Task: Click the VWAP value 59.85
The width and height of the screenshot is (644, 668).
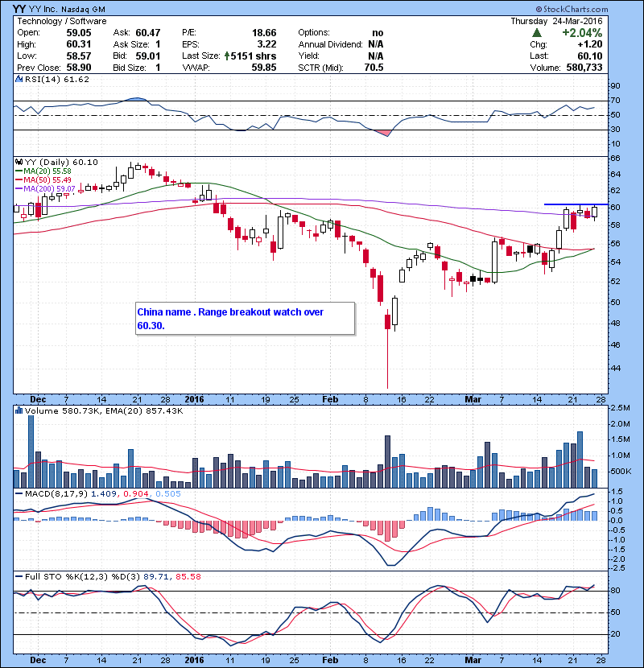Action: click(264, 68)
